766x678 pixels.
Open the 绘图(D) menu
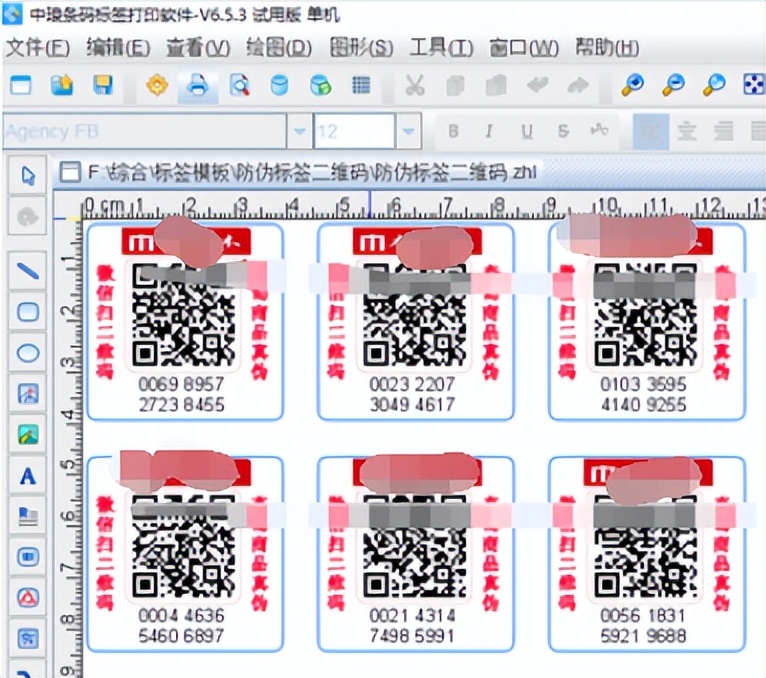click(278, 48)
